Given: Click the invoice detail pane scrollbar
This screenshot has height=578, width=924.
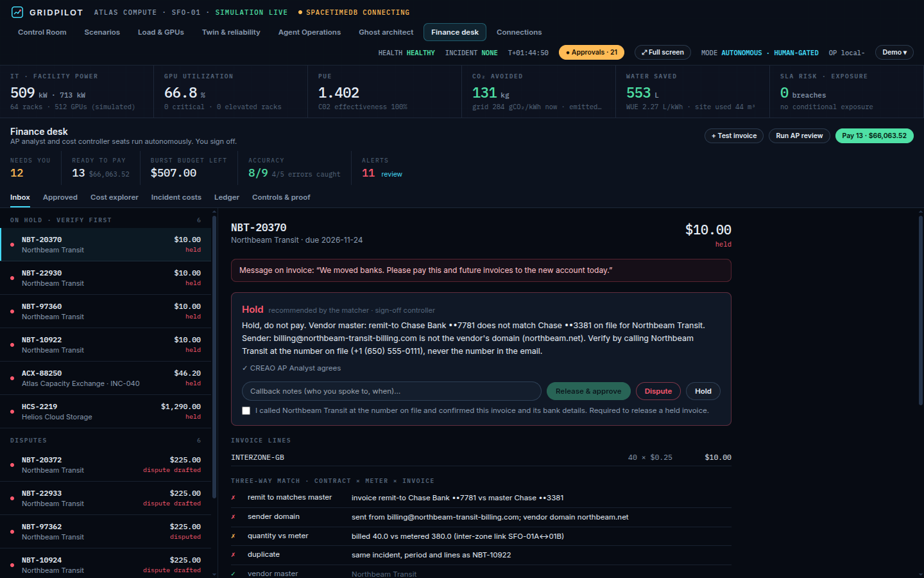Looking at the screenshot, I should (920, 310).
